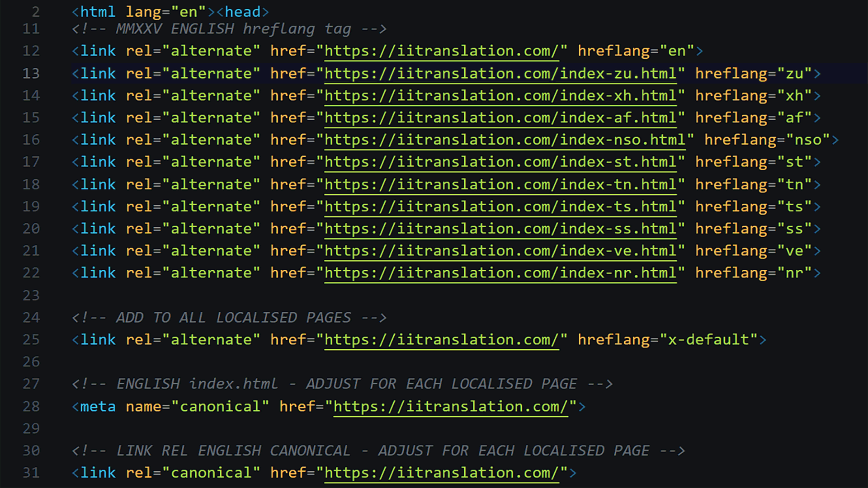Select line number 13 in gutter
The height and width of the screenshot is (488, 868).
(31, 74)
